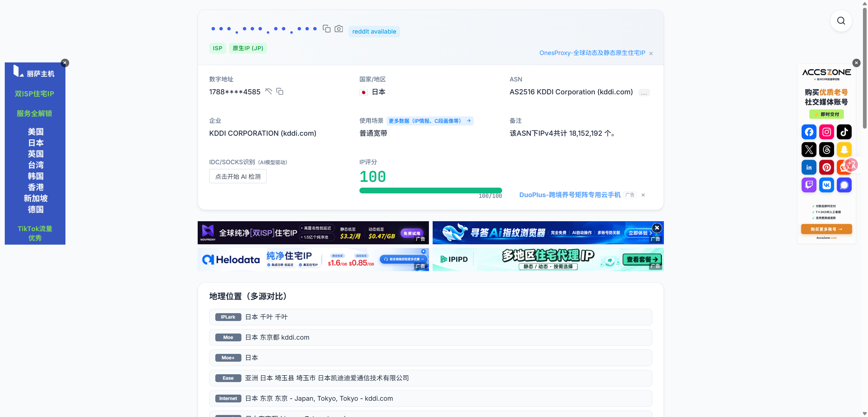Copy the masked IP address

327,29
